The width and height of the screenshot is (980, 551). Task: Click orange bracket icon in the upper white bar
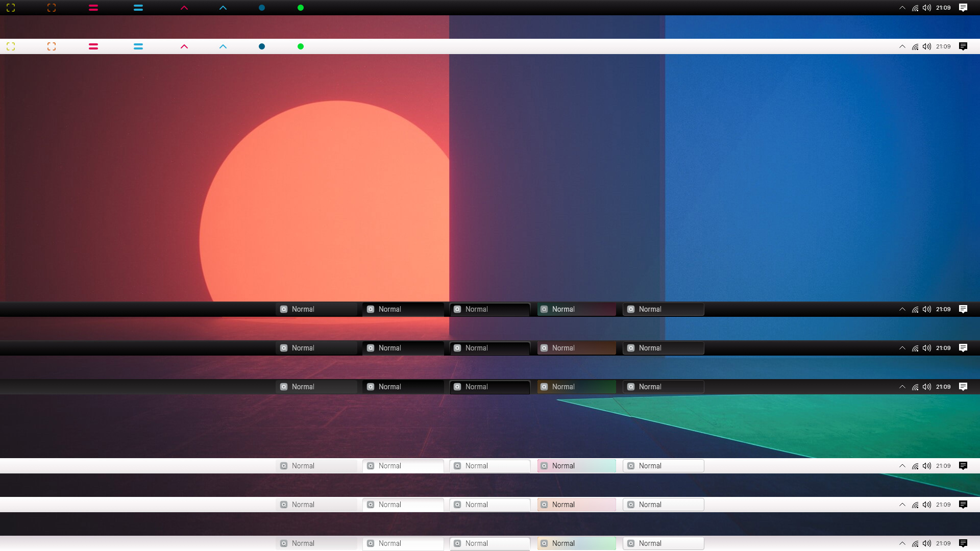coord(52,46)
